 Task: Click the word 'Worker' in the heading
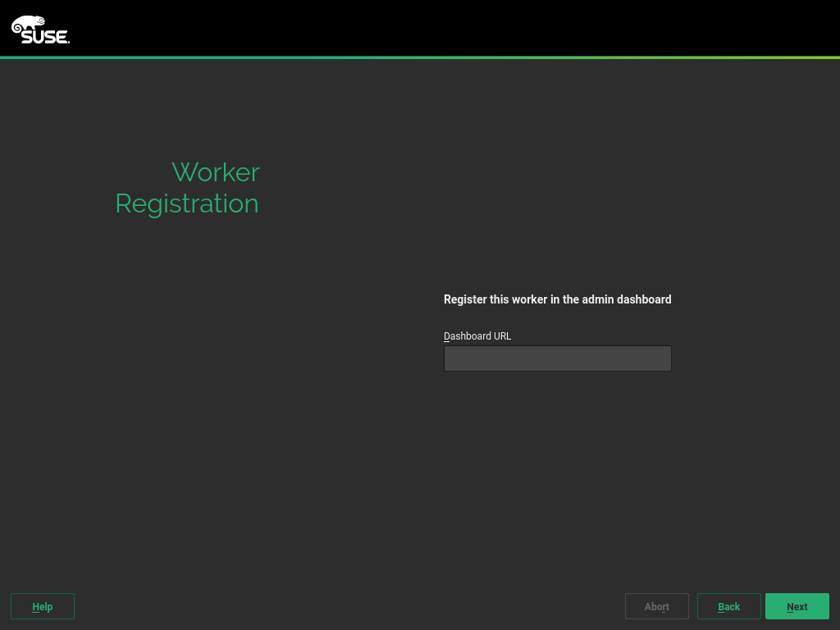tap(215, 172)
